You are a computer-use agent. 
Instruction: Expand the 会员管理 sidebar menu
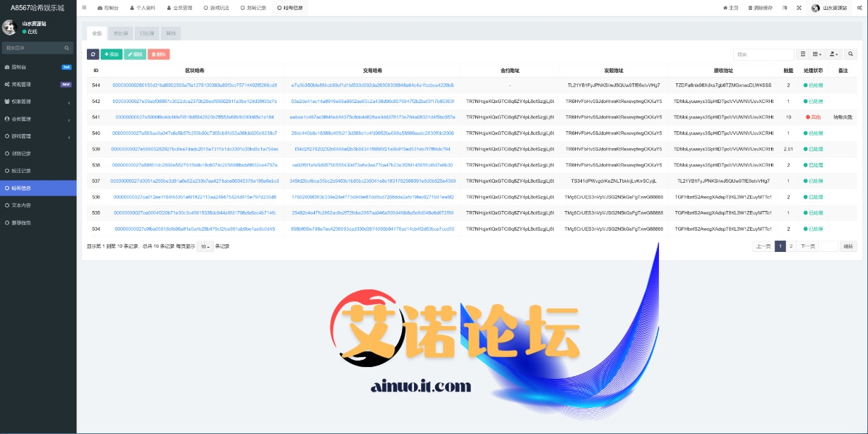pos(38,119)
